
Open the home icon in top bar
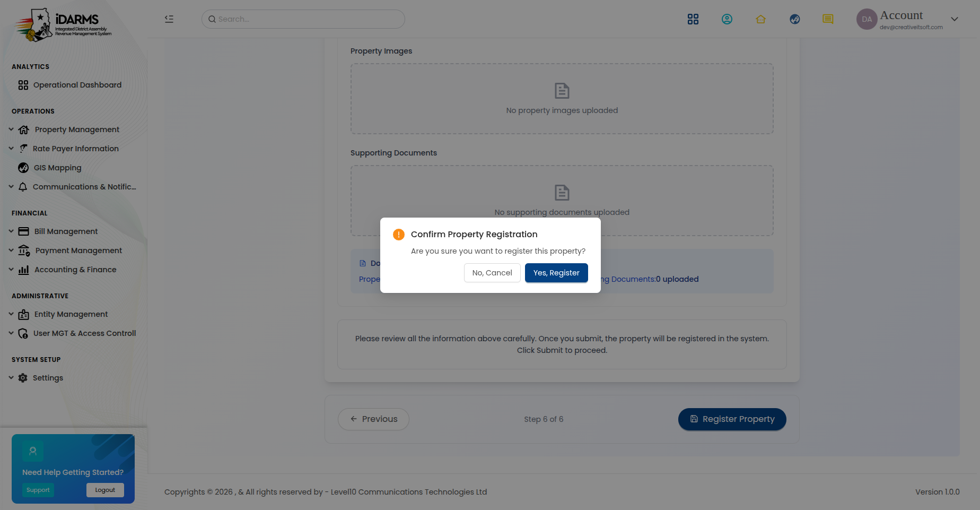click(760, 19)
